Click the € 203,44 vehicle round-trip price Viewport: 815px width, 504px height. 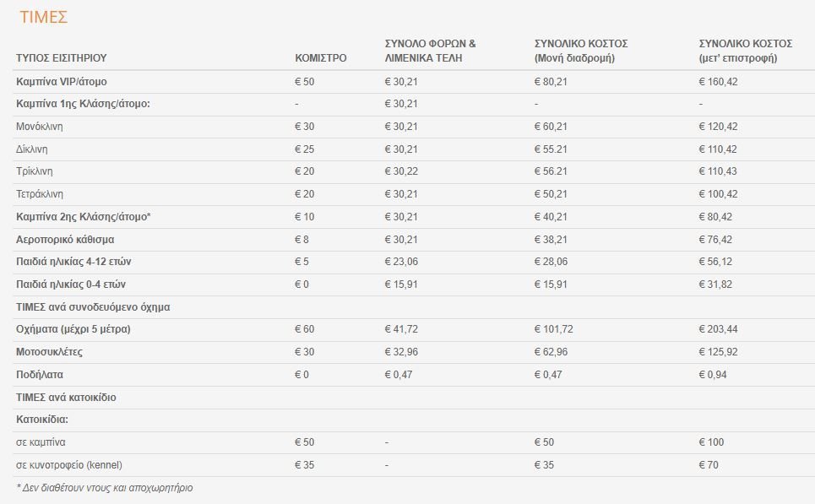pos(719,329)
